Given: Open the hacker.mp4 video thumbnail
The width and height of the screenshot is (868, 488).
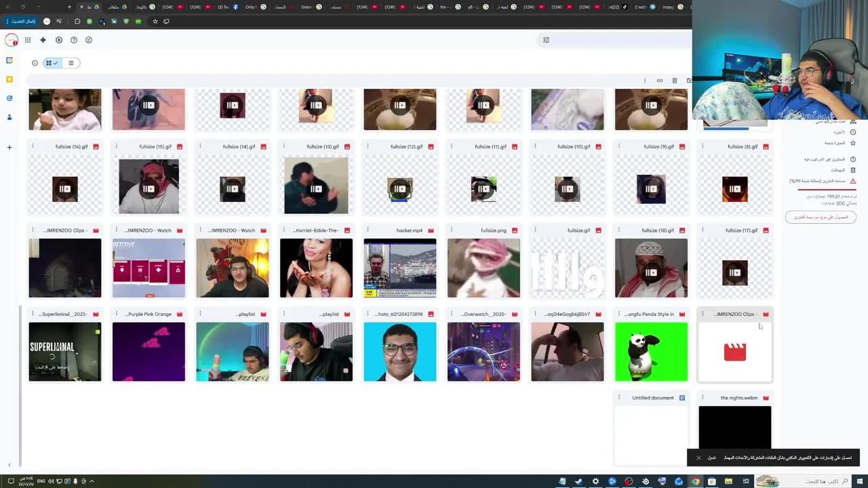Looking at the screenshot, I should [x=400, y=268].
